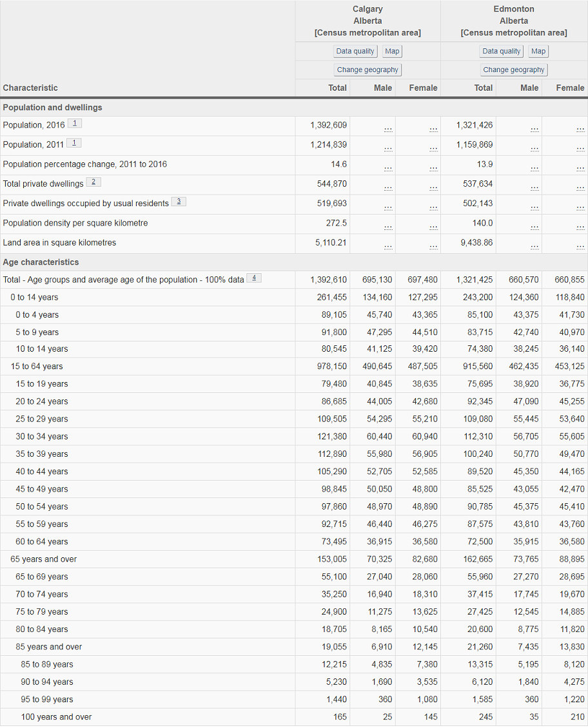Screen dimensions: 588x728
Task: Open footnote 1 beside Population, 2011
Action: [74, 143]
